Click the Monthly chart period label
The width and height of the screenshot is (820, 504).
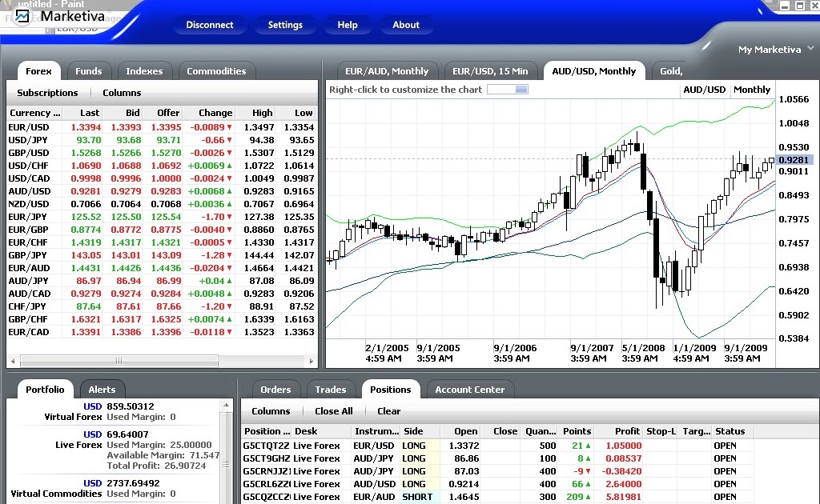(x=752, y=90)
